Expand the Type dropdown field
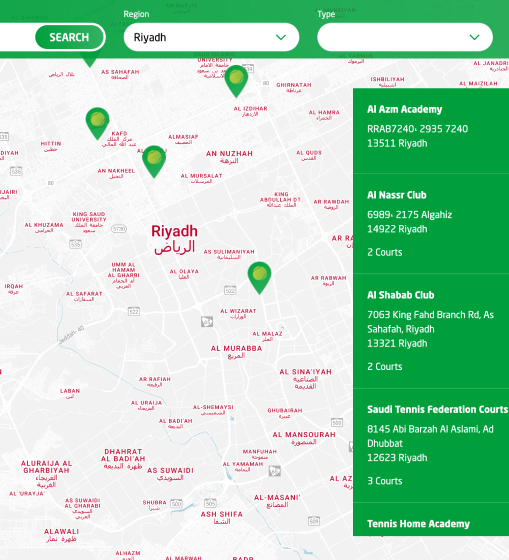 click(x=405, y=37)
